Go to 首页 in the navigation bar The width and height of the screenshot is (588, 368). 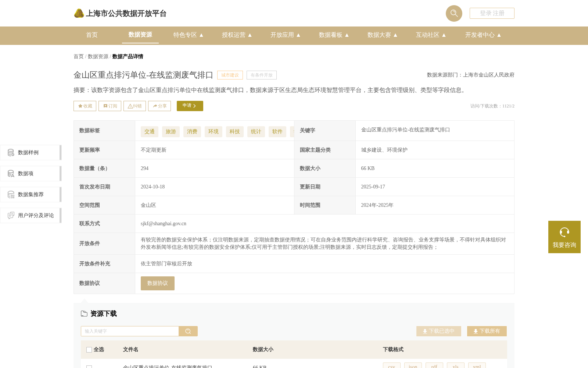pyautogui.click(x=92, y=35)
